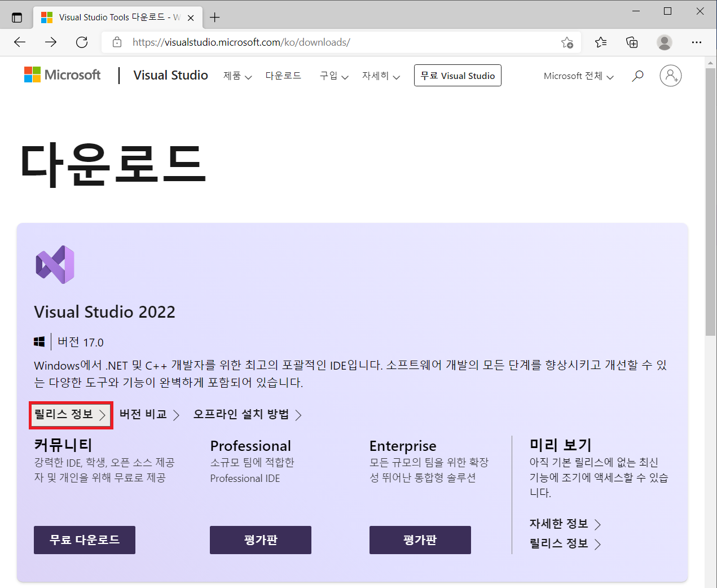The image size is (717, 588).
Task: Click the site lock icon in address bar
Action: [117, 42]
